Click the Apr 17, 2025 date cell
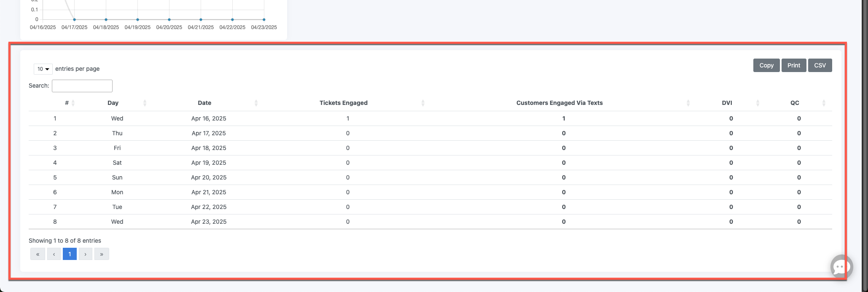The image size is (868, 292). (209, 133)
